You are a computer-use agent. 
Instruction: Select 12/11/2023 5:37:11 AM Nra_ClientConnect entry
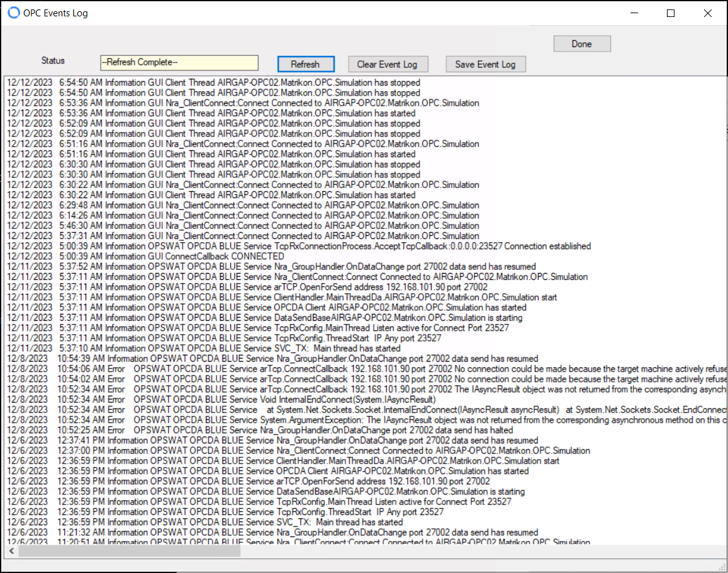tap(298, 277)
